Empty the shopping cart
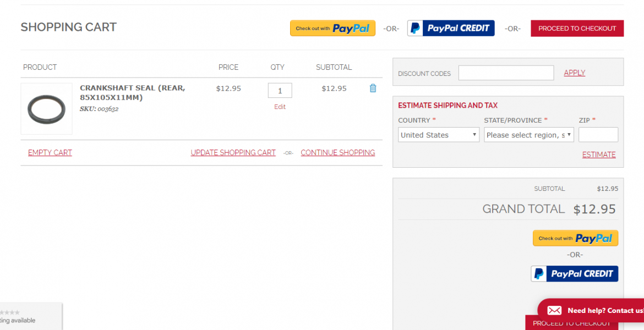Image resolution: width=644 pixels, height=330 pixels. click(x=50, y=153)
